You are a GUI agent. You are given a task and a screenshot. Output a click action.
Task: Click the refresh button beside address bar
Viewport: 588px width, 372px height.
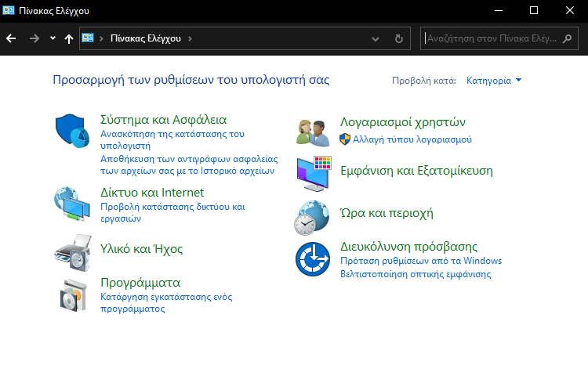coord(399,38)
